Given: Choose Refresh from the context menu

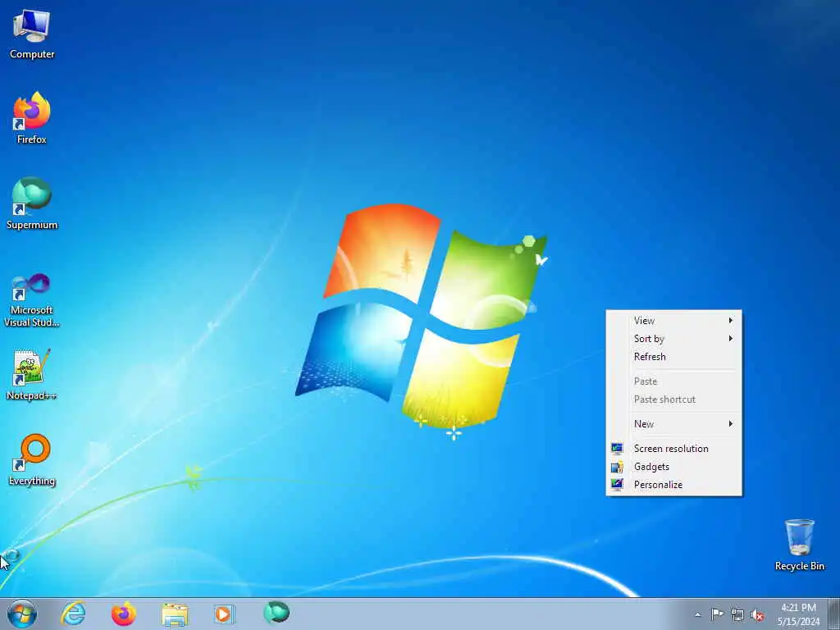Looking at the screenshot, I should tap(674, 357).
